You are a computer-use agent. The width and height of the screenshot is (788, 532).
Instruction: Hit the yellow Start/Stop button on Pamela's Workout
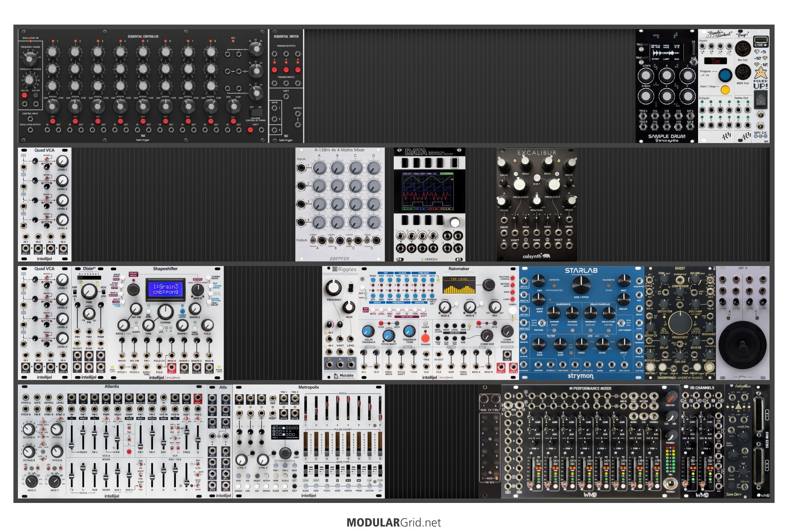click(x=725, y=90)
